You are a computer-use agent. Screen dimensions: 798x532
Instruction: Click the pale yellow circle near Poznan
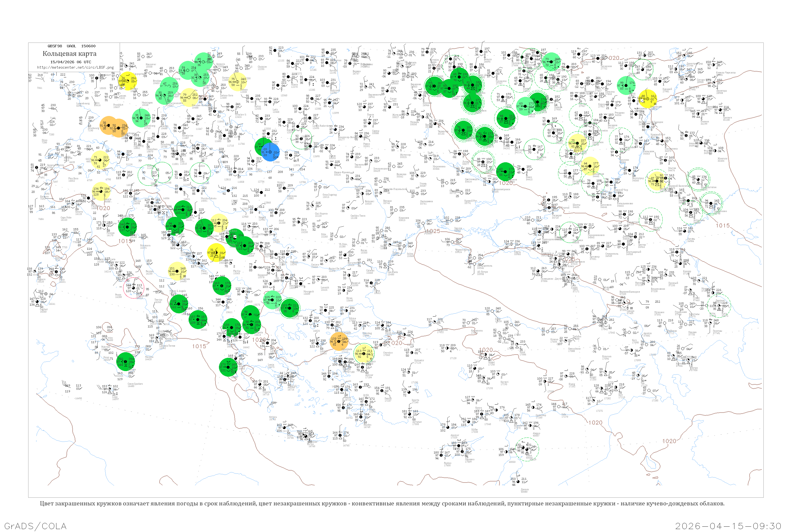[238, 82]
